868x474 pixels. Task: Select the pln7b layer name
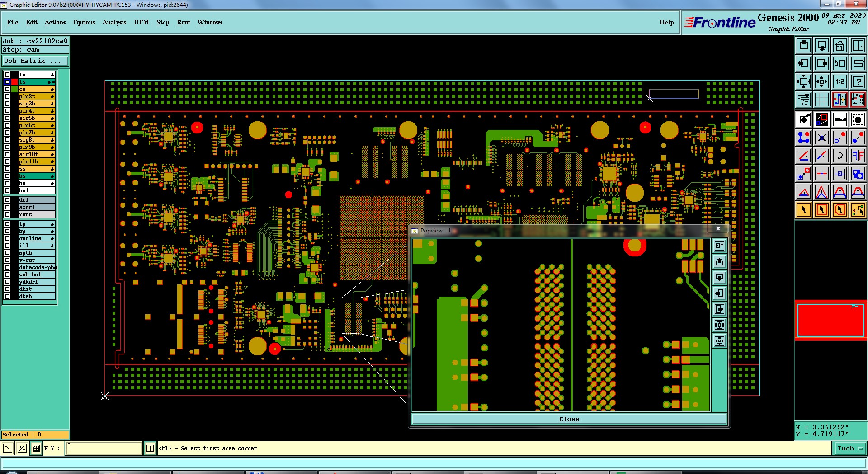click(37, 133)
